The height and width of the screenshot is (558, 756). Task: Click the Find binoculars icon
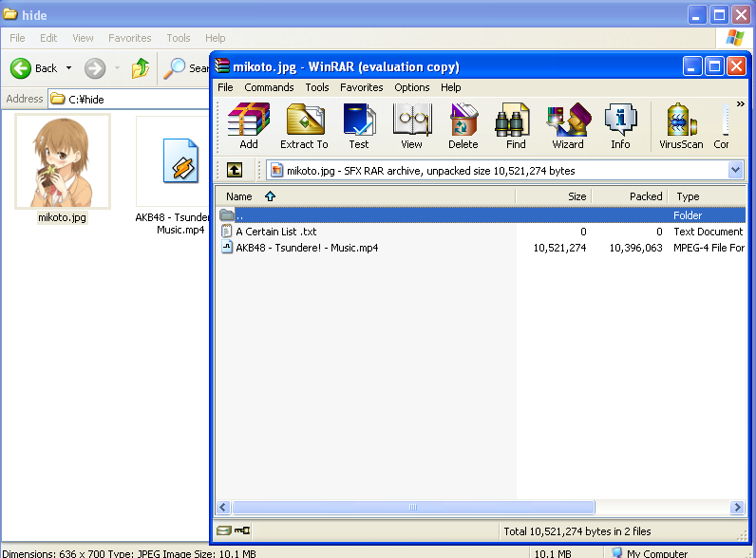click(x=516, y=126)
